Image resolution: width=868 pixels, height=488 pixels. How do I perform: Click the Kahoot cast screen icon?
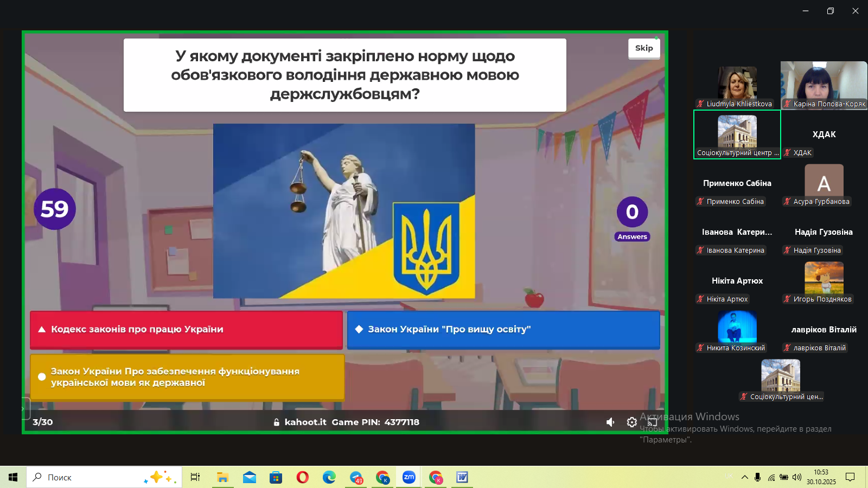pyautogui.click(x=653, y=422)
